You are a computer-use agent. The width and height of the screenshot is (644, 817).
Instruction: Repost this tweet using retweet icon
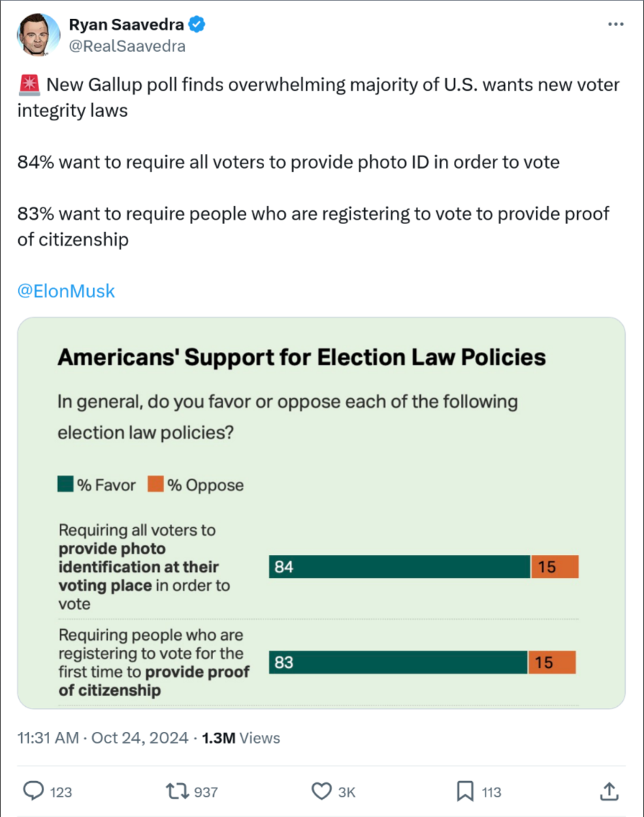click(177, 791)
